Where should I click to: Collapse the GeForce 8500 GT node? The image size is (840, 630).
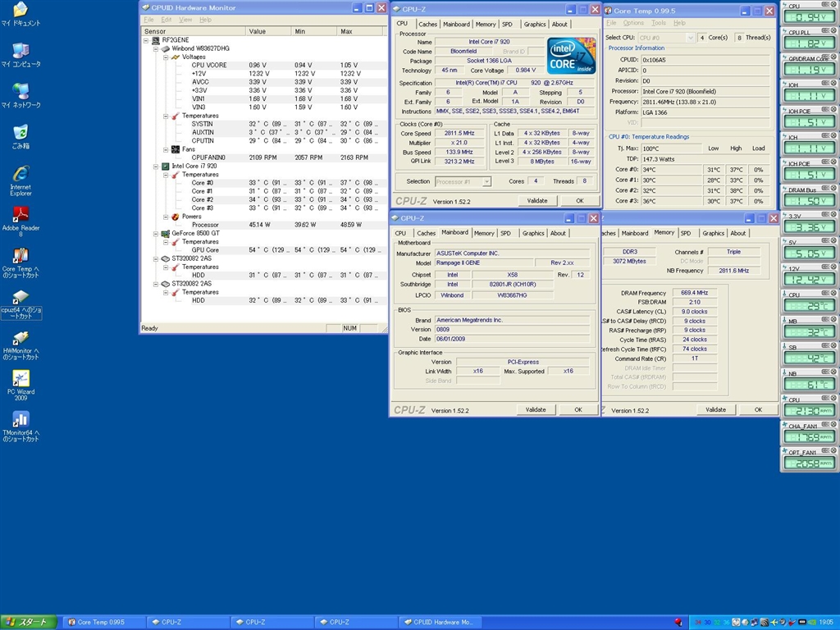(x=155, y=233)
